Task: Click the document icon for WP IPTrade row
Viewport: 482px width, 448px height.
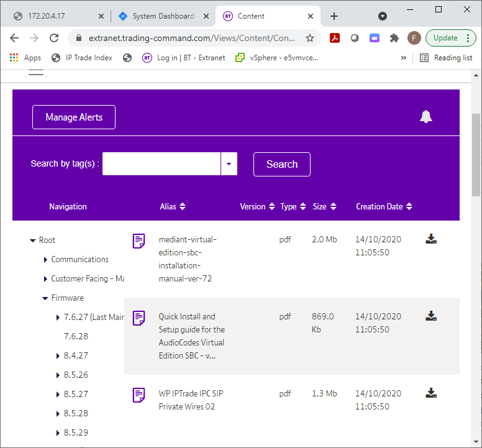Action: [x=139, y=395]
